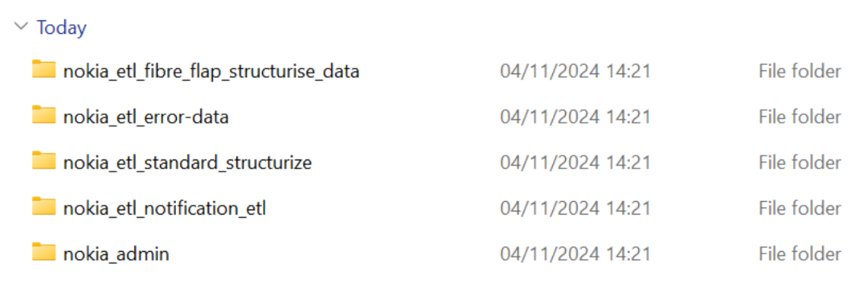Select the Today group header label

pyautogui.click(x=61, y=27)
